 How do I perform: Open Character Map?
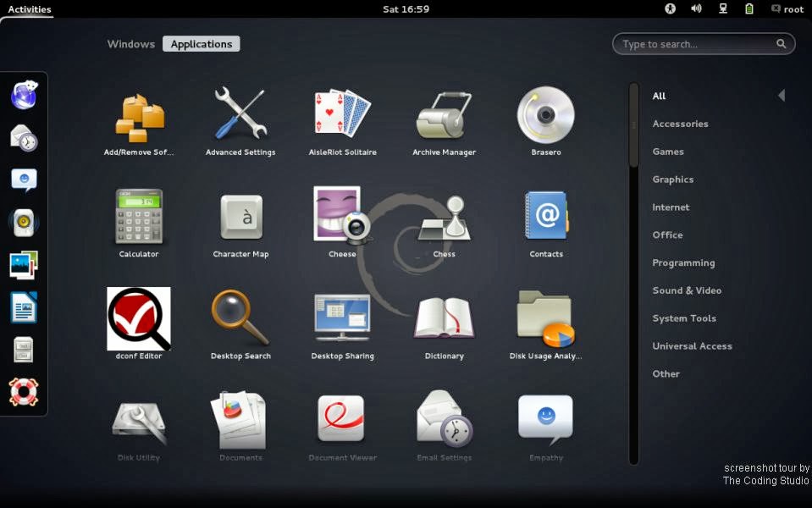click(240, 224)
